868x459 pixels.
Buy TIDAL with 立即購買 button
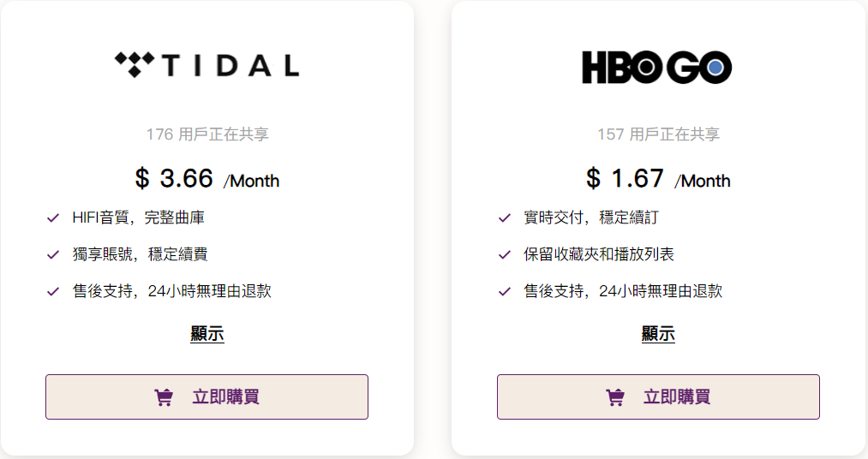tap(207, 397)
